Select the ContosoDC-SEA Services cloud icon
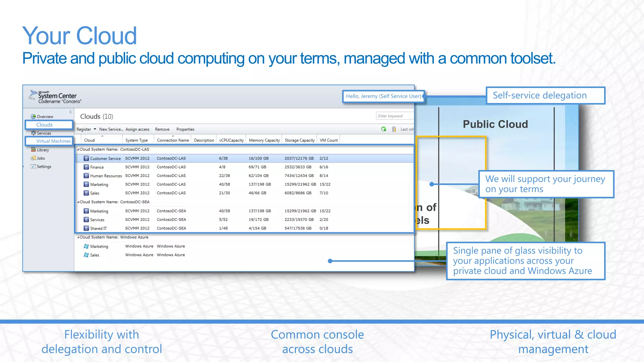 click(86, 220)
